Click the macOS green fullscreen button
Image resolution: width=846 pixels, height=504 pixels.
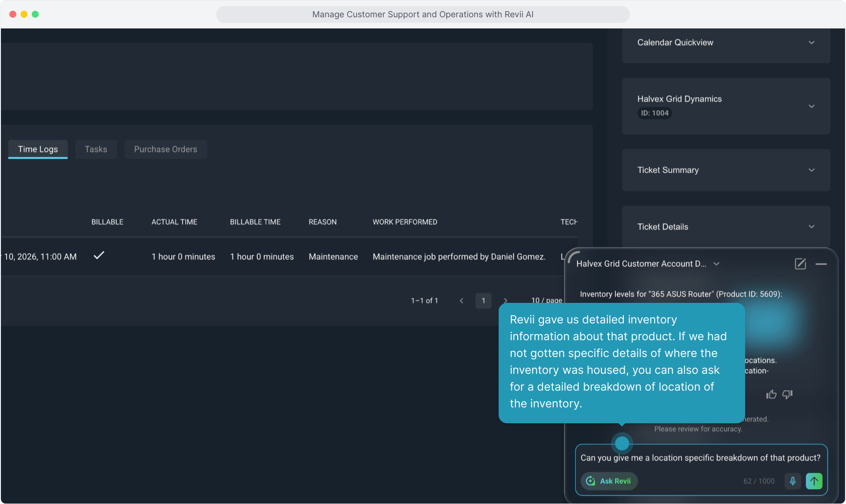click(35, 14)
